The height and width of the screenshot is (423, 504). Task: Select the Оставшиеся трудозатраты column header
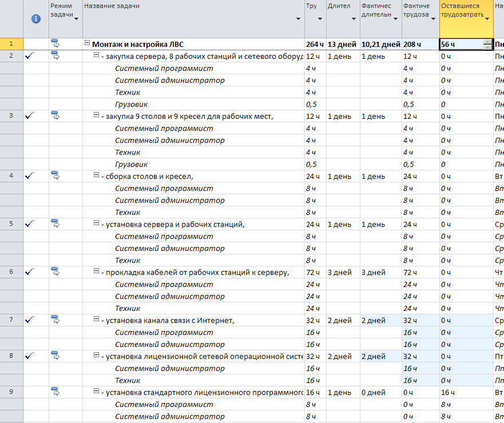point(466,19)
